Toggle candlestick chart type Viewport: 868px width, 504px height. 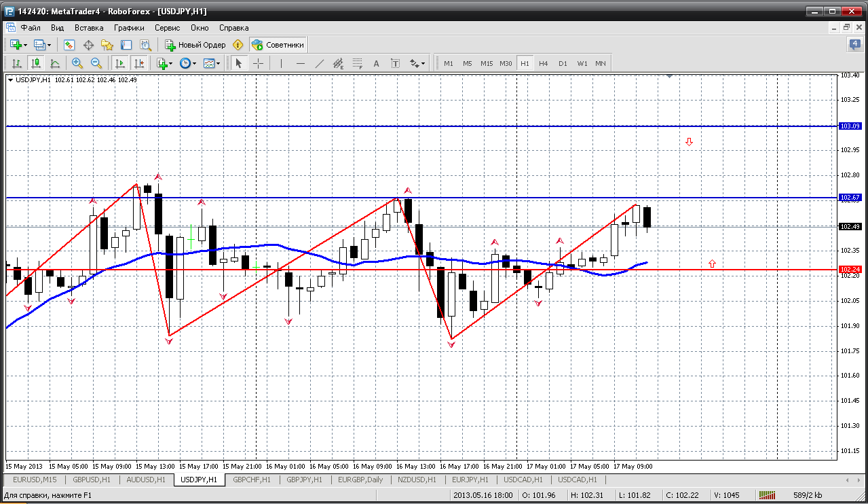coord(35,63)
